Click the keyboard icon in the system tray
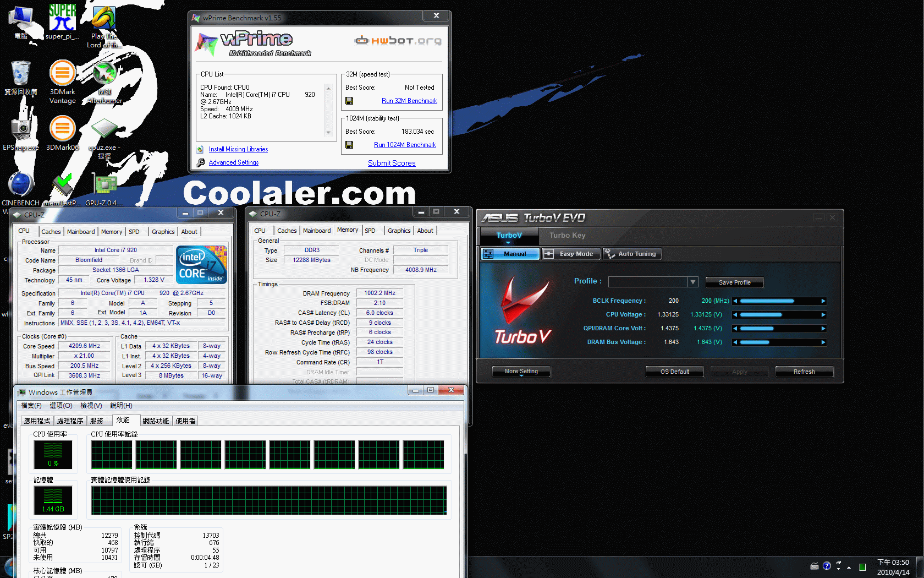 (815, 566)
